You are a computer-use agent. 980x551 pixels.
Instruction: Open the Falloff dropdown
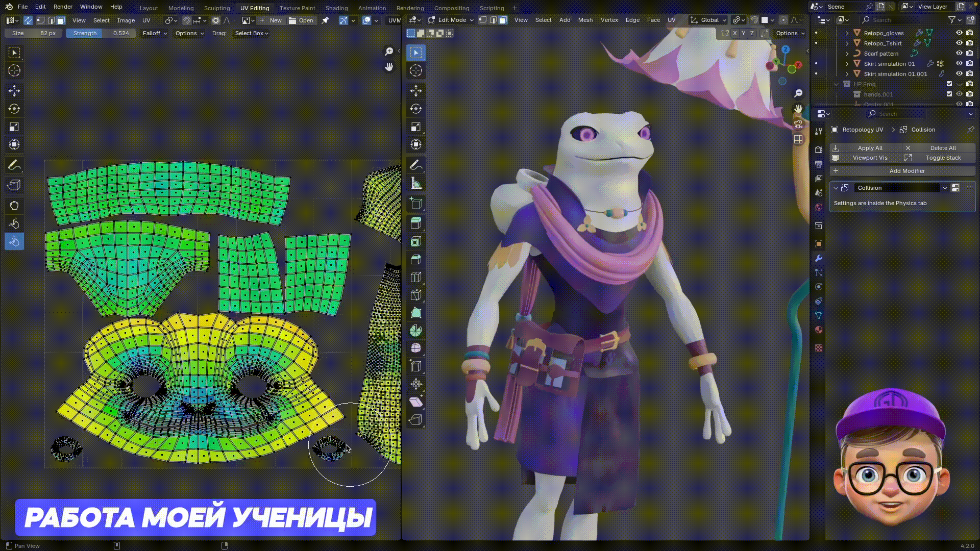[x=155, y=33]
